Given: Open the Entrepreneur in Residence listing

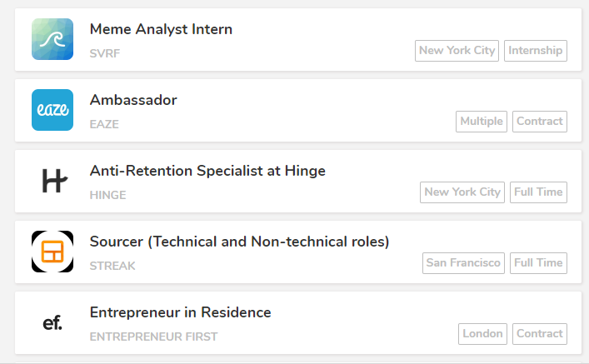Looking at the screenshot, I should 180,312.
